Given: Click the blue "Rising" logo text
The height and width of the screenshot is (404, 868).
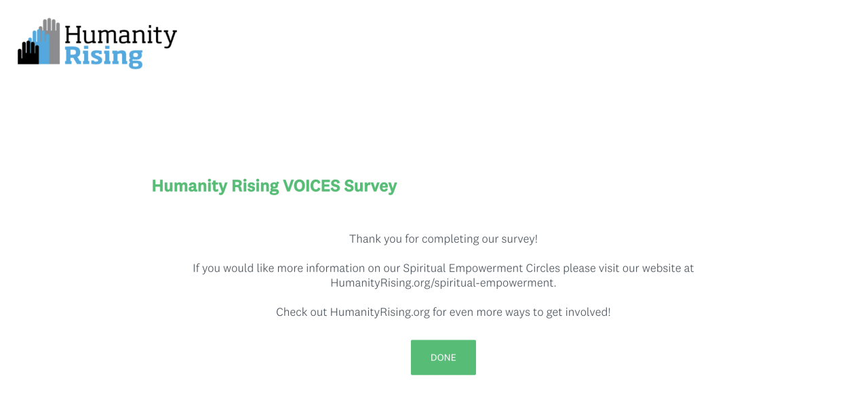Looking at the screenshot, I should click(x=103, y=56).
